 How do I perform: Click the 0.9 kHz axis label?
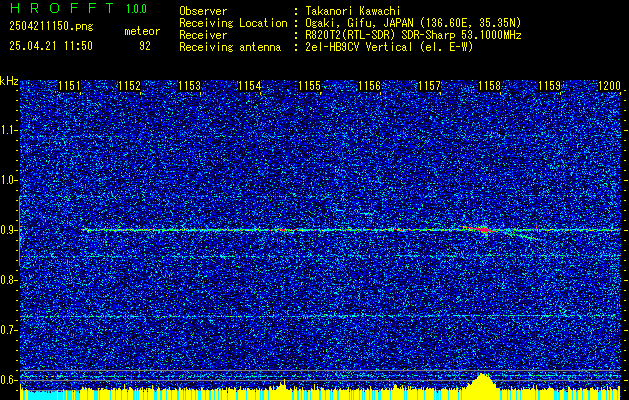click(x=8, y=230)
